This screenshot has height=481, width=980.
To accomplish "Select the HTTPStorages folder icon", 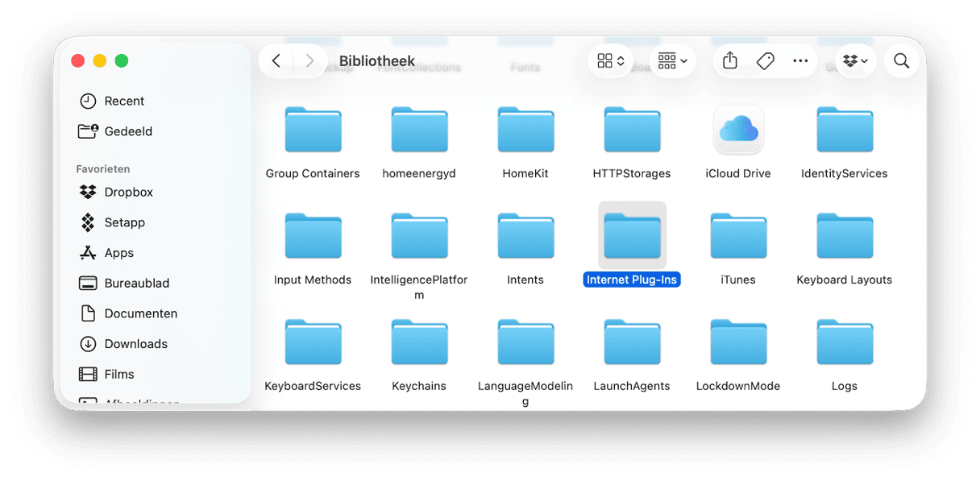I will [x=632, y=130].
